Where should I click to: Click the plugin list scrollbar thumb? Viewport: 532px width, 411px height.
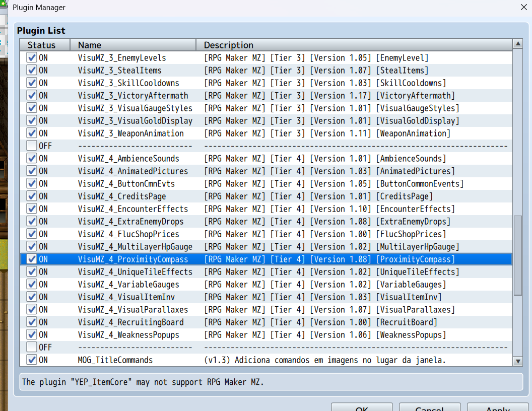518,256
